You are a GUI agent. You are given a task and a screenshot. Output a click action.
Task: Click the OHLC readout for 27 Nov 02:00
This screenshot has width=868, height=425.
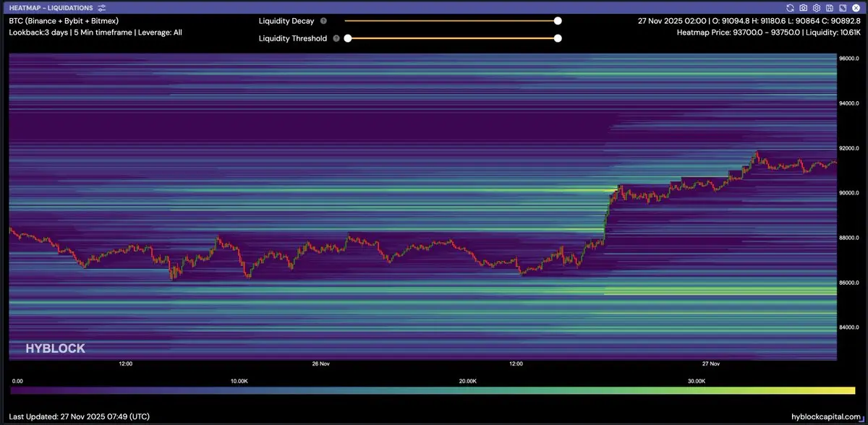tap(748, 22)
